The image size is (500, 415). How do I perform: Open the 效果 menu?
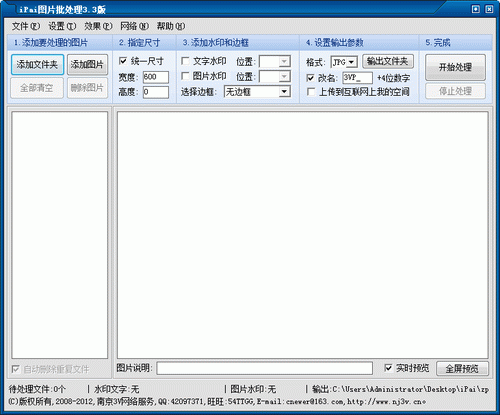(98, 26)
